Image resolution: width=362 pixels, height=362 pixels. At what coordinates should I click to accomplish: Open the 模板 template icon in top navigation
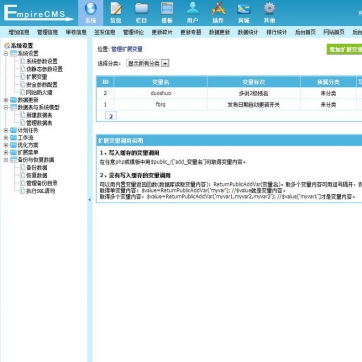coord(167,9)
